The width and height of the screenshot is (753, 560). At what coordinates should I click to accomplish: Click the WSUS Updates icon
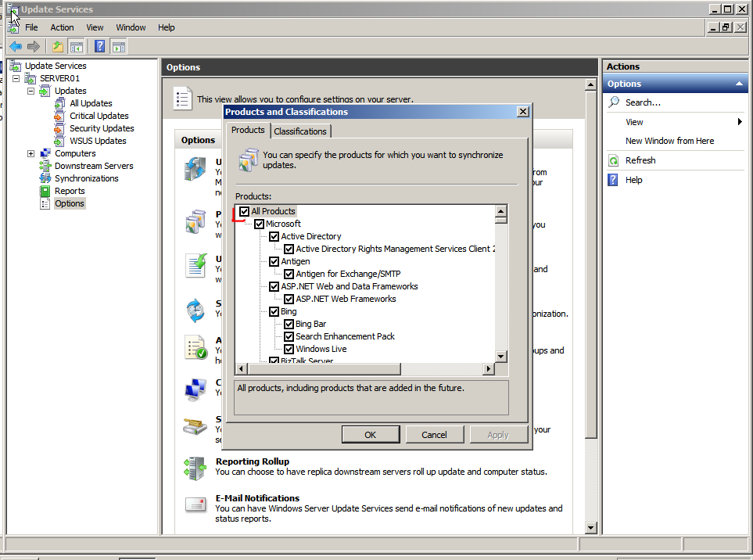[x=60, y=141]
